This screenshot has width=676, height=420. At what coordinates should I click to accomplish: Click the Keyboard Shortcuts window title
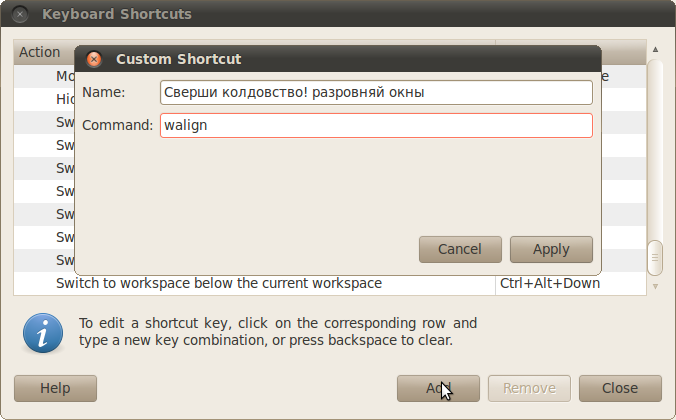(117, 14)
